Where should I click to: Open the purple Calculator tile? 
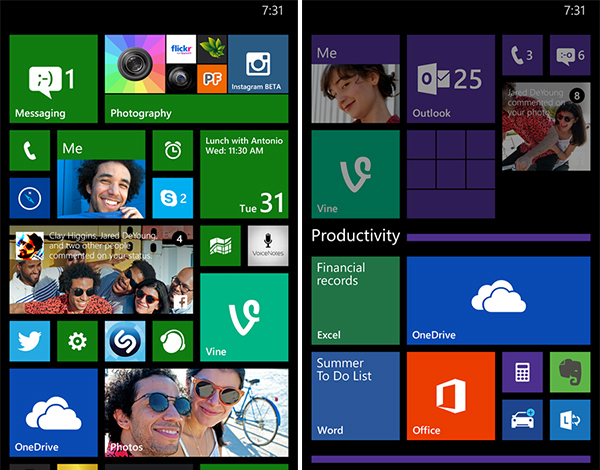pos(522,372)
